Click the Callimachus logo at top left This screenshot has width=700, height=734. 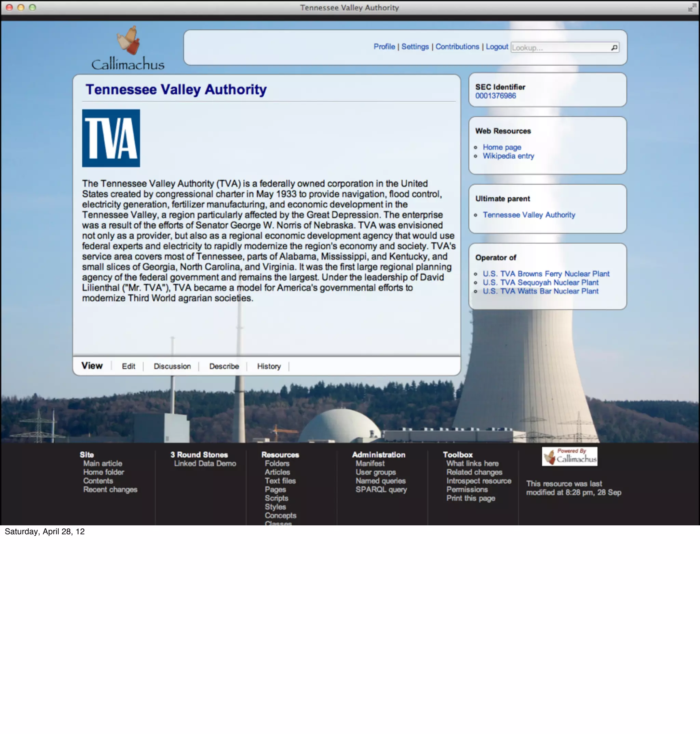pos(127,48)
